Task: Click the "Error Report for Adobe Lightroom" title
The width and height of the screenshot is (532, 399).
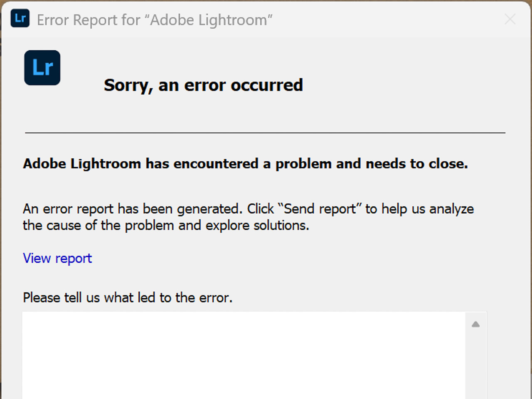Action: point(155,20)
